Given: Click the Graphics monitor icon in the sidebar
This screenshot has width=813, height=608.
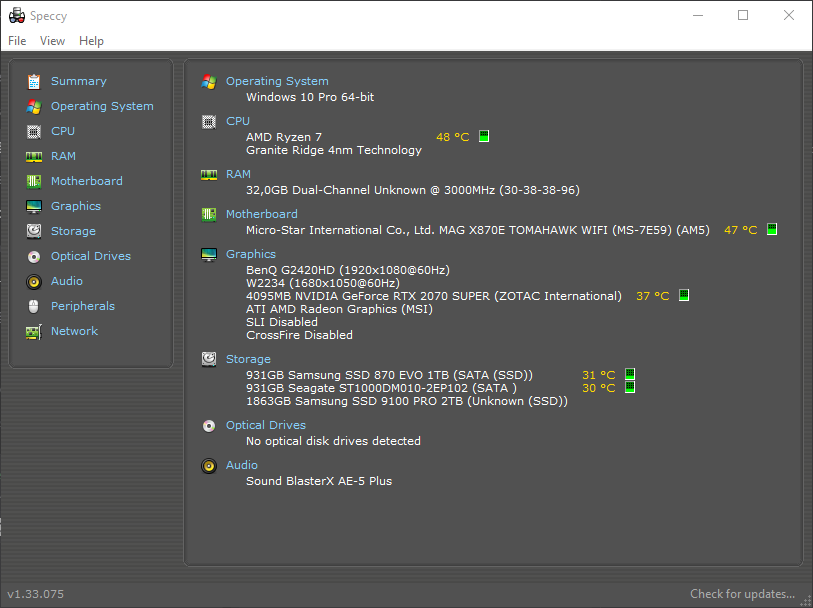Looking at the screenshot, I should 34,206.
